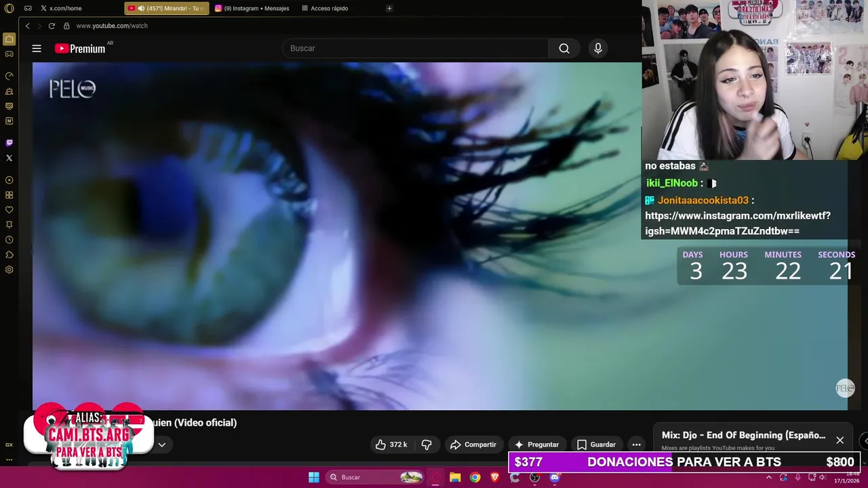
Task: Click the YouTube search magnifier button
Action: point(564,48)
